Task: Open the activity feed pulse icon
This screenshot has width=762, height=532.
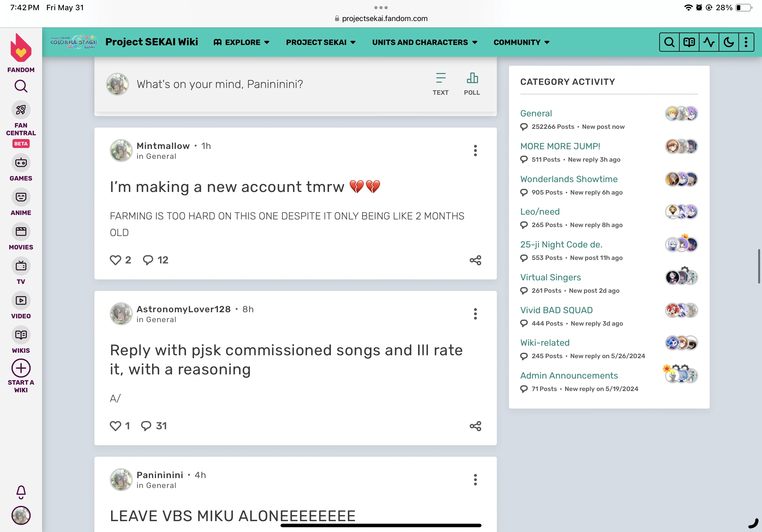Action: coord(709,42)
